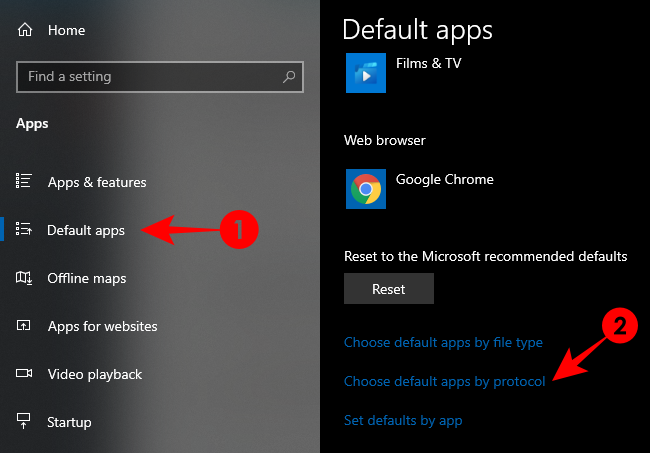Click the Default apps list icon
Image resolution: width=650 pixels, height=453 pixels.
(25, 230)
